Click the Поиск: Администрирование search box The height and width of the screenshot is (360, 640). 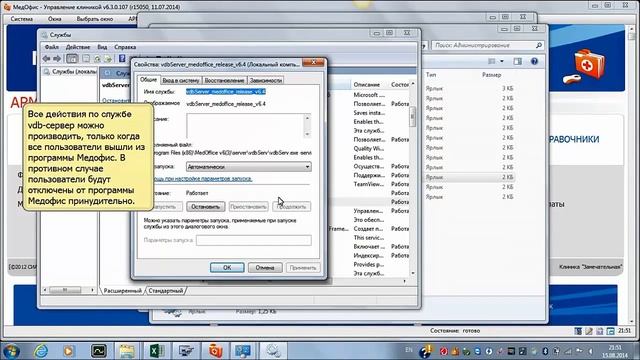(488, 45)
